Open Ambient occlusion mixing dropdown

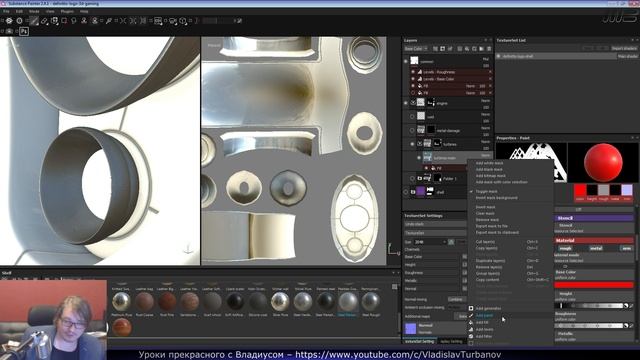point(457,307)
